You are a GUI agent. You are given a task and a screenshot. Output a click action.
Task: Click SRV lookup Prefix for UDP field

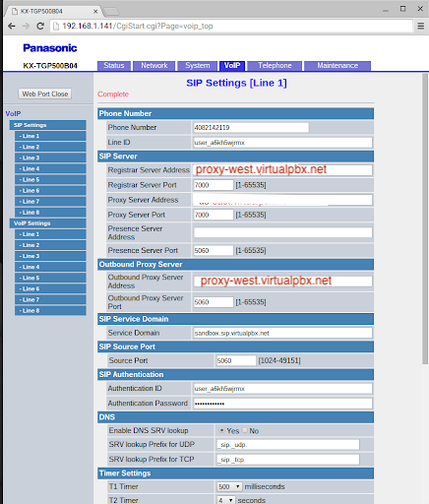[x=287, y=445]
